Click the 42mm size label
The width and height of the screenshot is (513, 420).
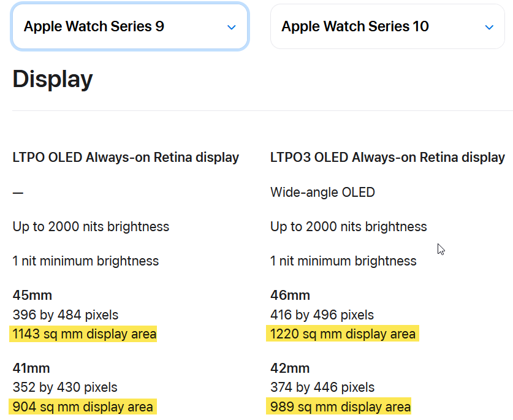click(290, 368)
